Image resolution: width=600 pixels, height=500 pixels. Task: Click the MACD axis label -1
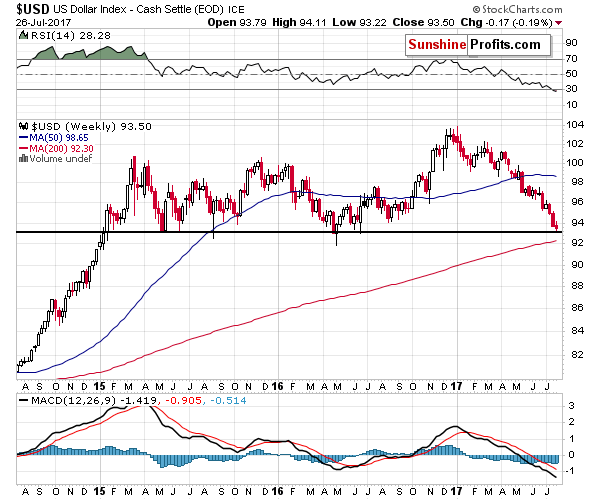coord(570,471)
